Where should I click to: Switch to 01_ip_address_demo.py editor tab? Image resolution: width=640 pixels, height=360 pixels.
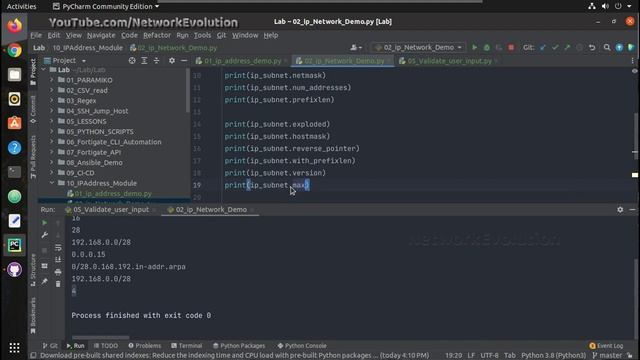pyautogui.click(x=242, y=61)
